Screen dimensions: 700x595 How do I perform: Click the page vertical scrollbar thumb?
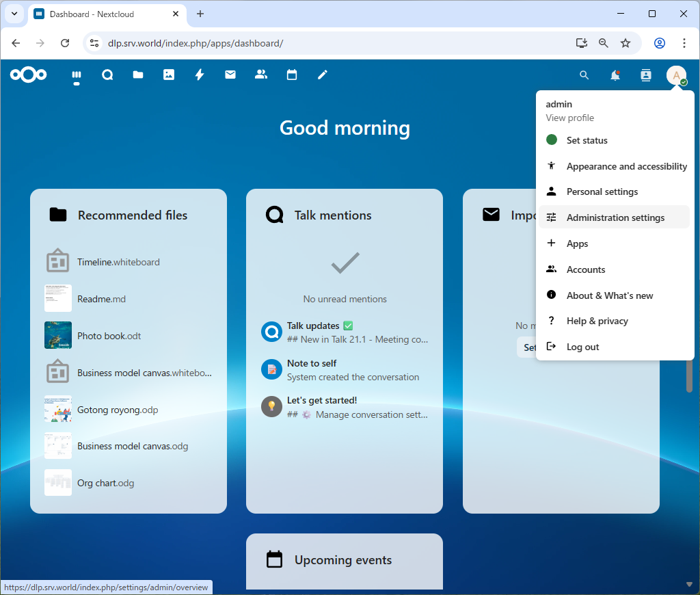click(x=689, y=375)
